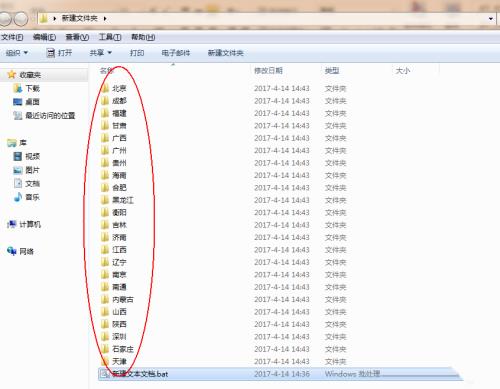Select the 合肥 folder icon
Screen dimensions: 500x389
click(105, 188)
